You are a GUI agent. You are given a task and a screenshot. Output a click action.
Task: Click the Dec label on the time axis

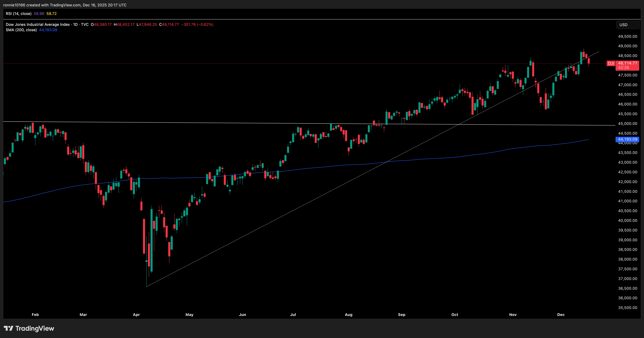pos(561,315)
